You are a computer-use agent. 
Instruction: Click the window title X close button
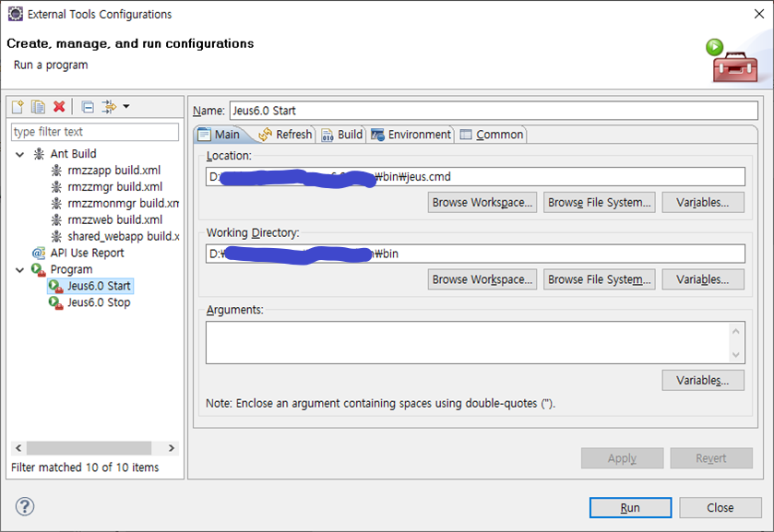pos(759,14)
